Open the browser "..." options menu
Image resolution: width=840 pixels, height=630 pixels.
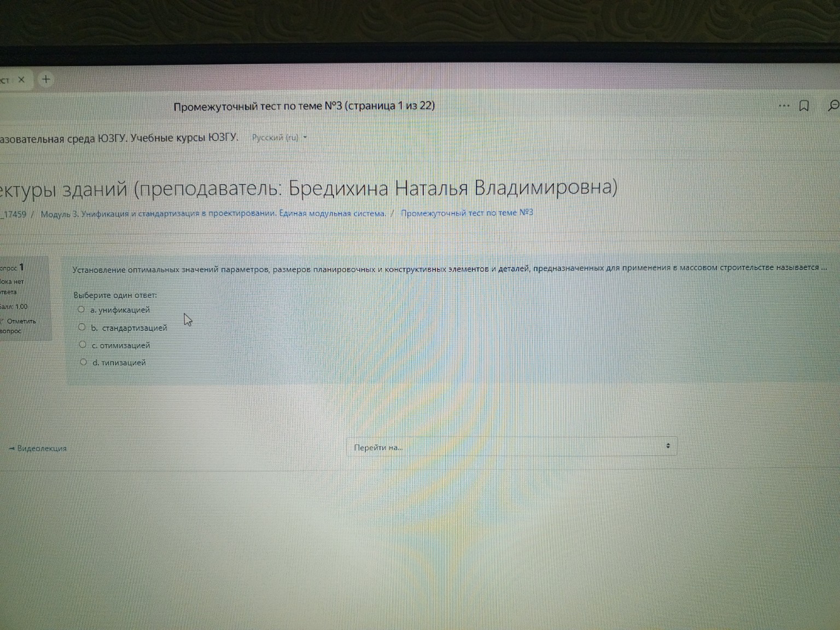click(784, 106)
